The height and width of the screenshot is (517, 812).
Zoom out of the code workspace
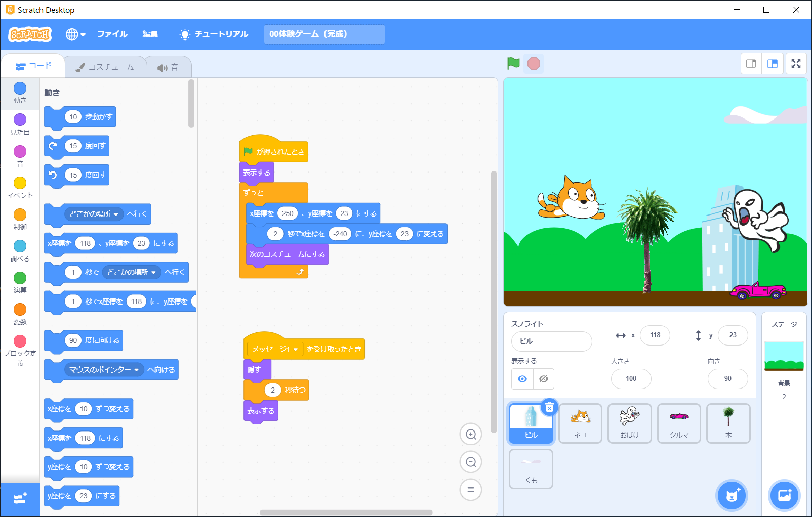point(471,462)
